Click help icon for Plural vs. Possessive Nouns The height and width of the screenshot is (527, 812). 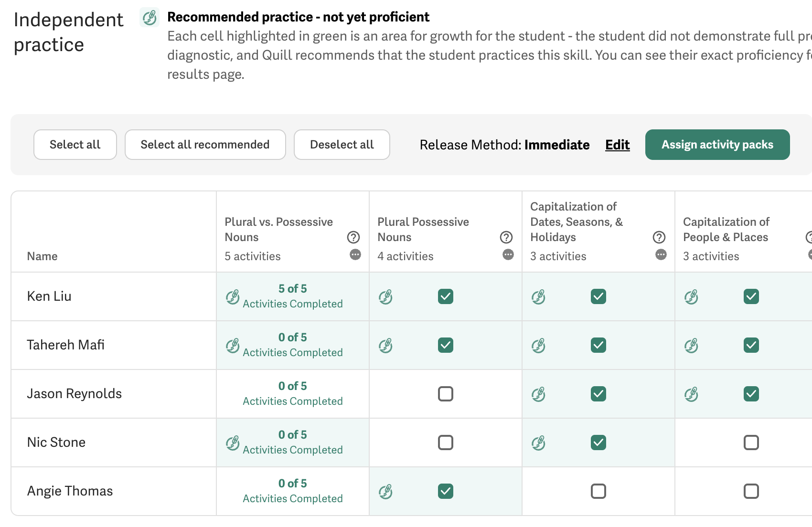point(353,237)
